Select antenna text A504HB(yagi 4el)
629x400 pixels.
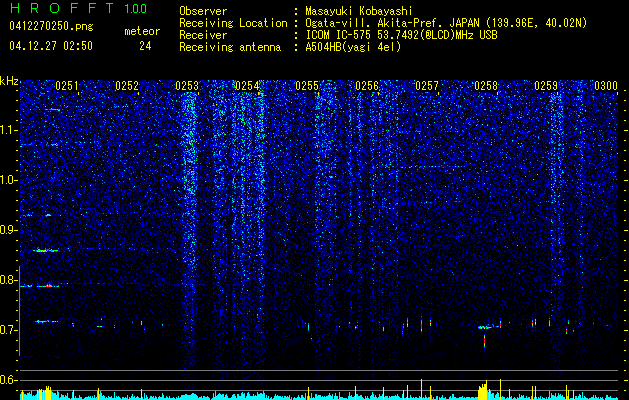coord(353,47)
